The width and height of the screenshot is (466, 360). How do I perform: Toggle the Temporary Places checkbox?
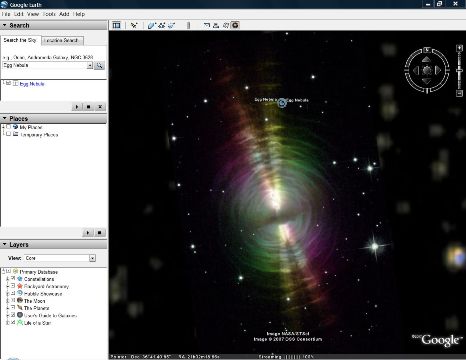(9, 134)
